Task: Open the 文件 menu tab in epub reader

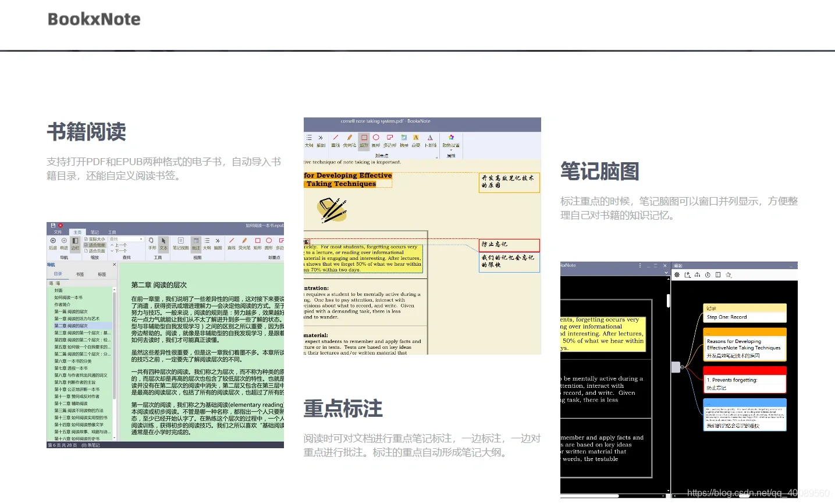Action: tap(58, 232)
